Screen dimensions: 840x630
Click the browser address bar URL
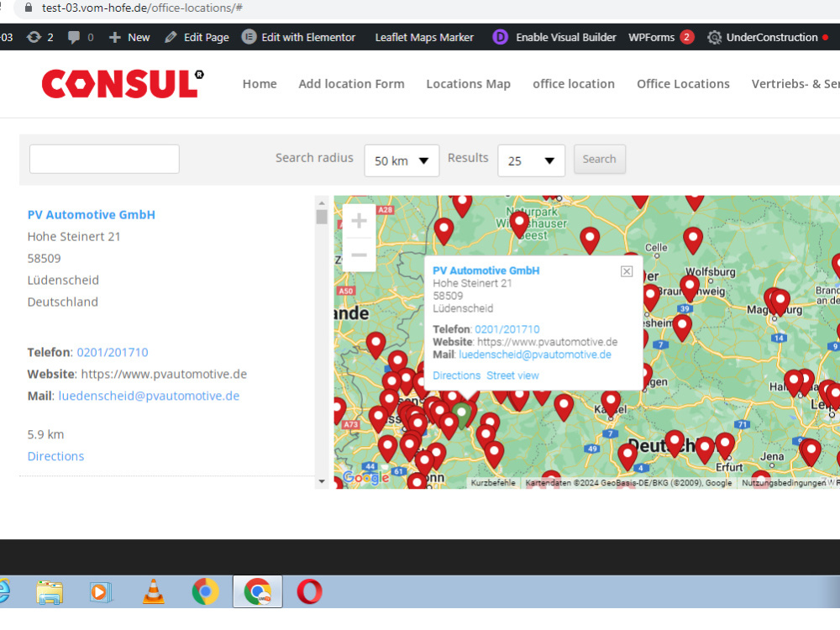click(x=142, y=8)
